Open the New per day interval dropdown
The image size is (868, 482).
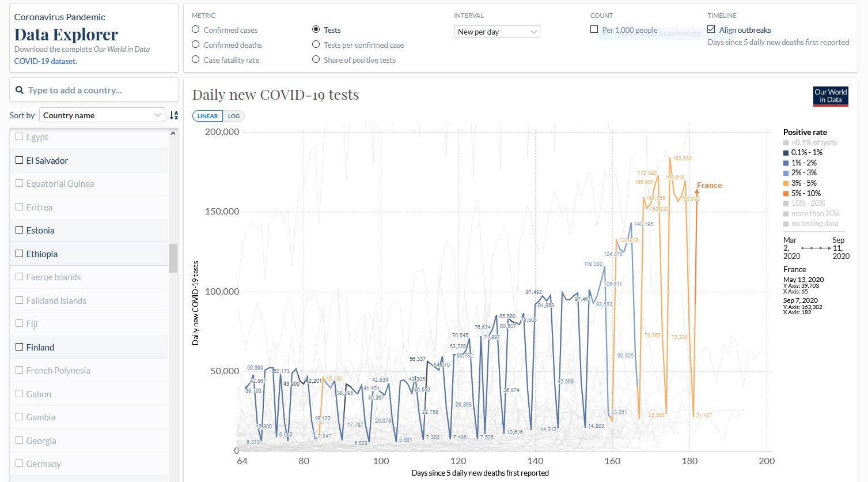coord(497,32)
